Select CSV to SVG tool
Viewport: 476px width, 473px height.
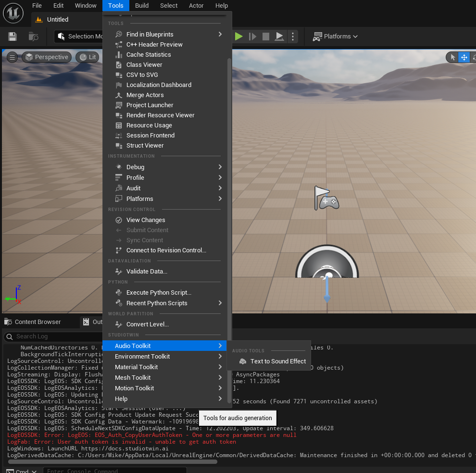(x=165, y=75)
